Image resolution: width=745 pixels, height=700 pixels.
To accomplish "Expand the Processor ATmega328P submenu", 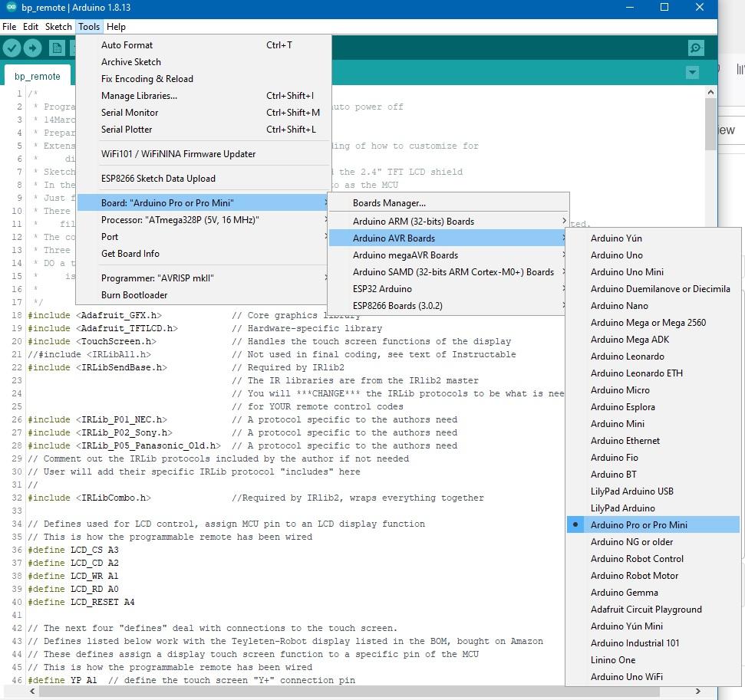I will [x=203, y=220].
